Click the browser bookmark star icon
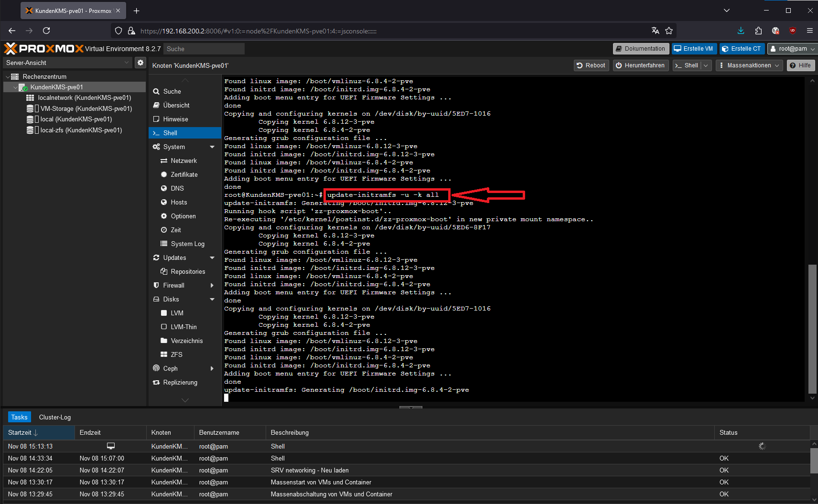This screenshot has height=504, width=818. (x=669, y=31)
